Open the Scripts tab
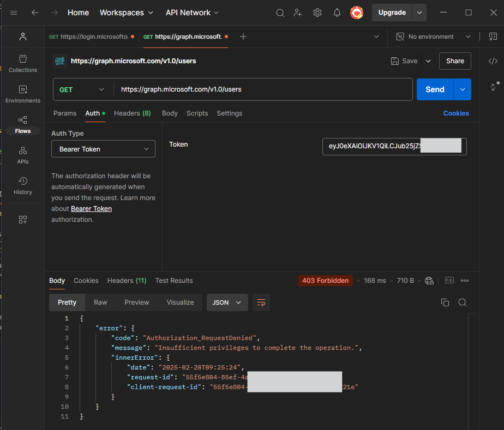The height and width of the screenshot is (430, 504). [197, 113]
